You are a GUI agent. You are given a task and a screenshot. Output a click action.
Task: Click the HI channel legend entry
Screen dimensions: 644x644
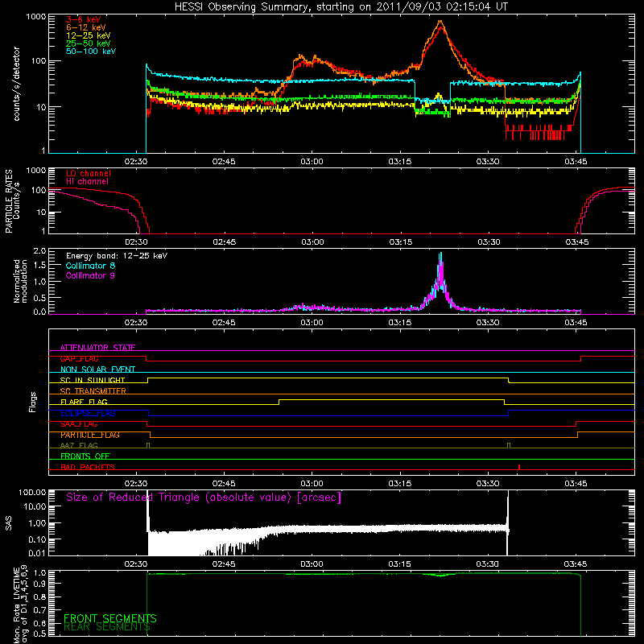point(88,182)
